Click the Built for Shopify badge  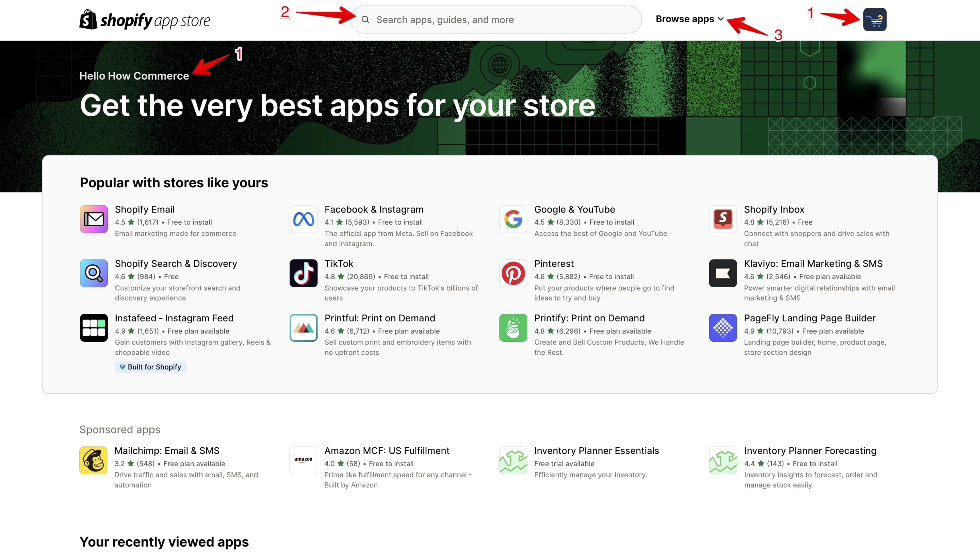(x=150, y=367)
